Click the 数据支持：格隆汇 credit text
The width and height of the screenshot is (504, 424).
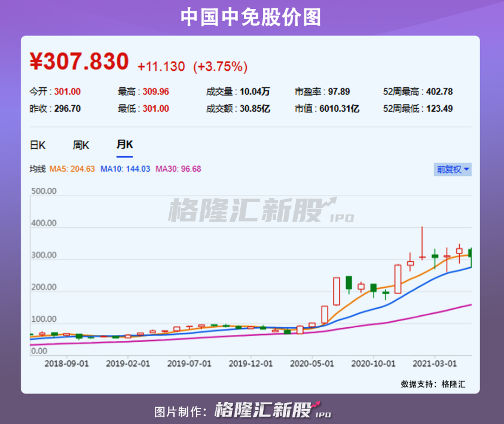[433, 384]
